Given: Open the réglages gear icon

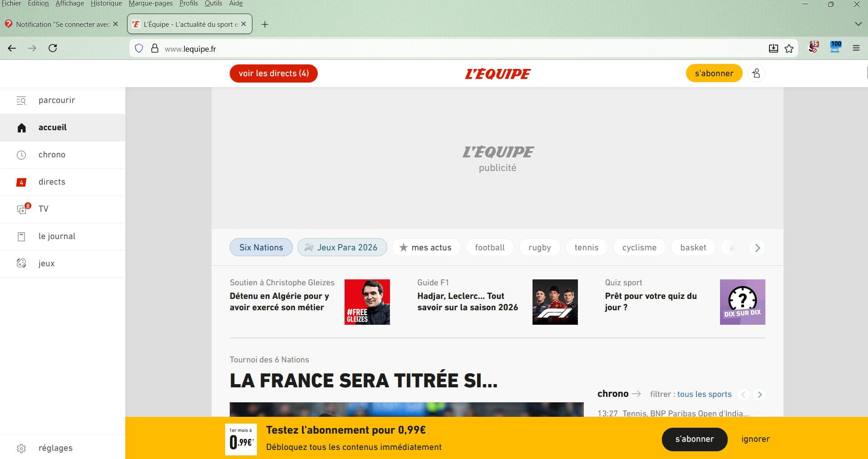Looking at the screenshot, I should 21,449.
